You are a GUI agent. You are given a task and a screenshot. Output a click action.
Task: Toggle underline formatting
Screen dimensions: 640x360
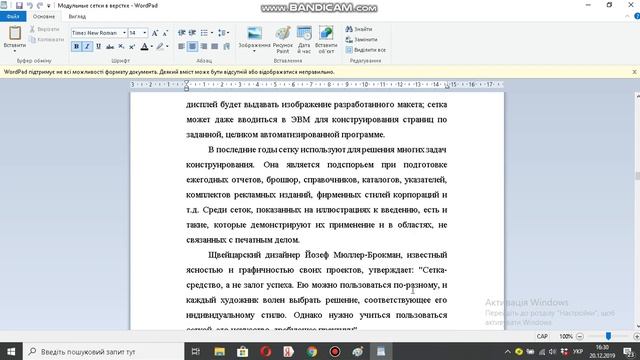(98, 47)
